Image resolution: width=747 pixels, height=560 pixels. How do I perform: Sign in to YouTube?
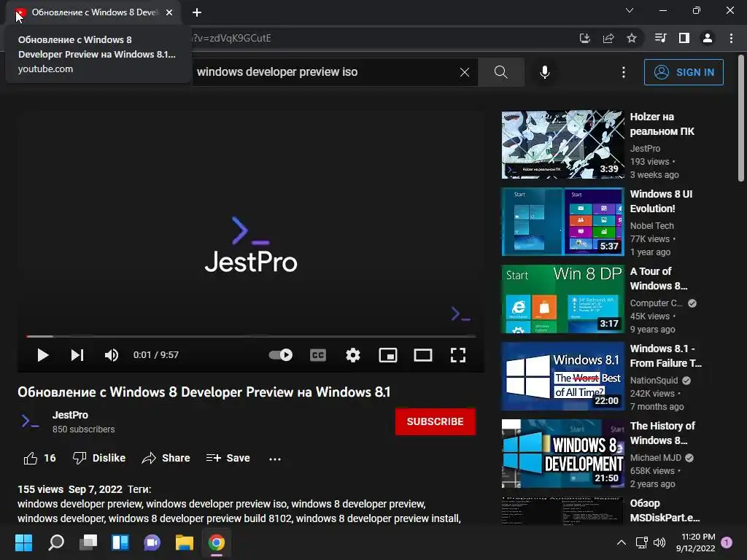[x=684, y=72]
